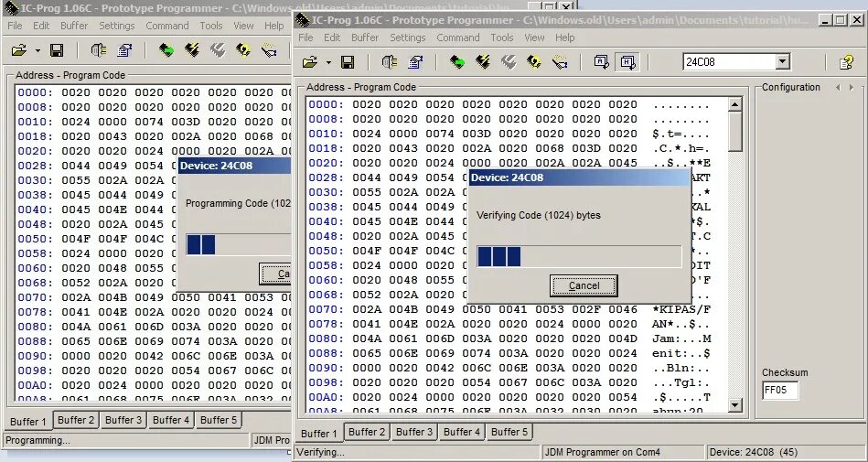Open Edit menu in front window

pyautogui.click(x=332, y=38)
